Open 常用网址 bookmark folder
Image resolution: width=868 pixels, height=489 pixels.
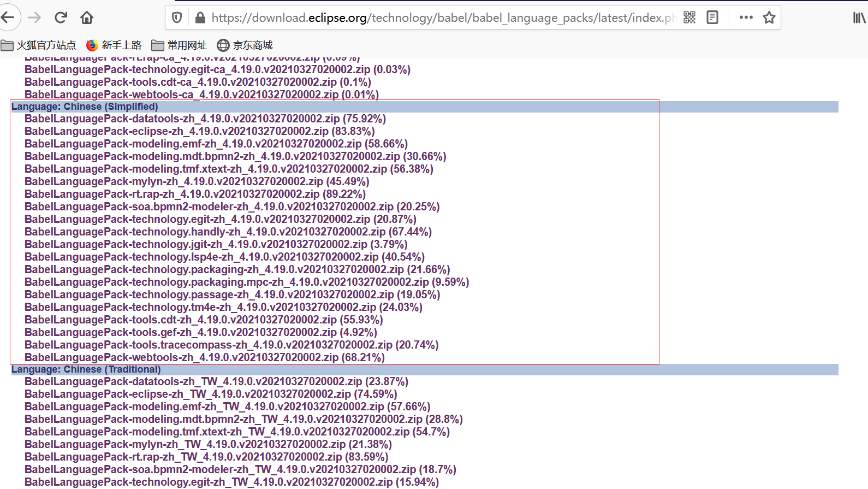(x=179, y=45)
